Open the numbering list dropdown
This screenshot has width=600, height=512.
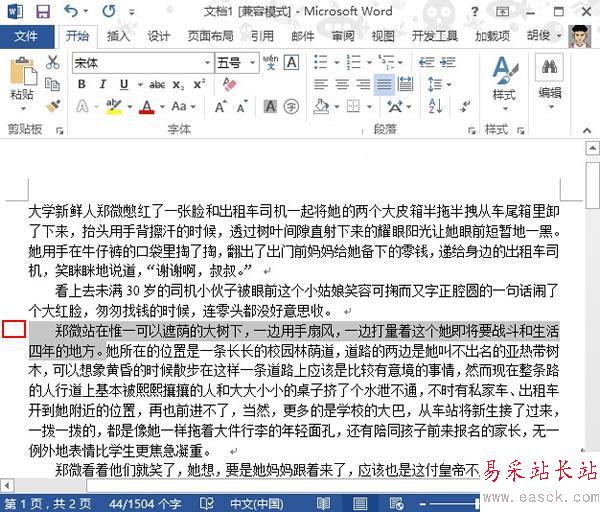pos(369,62)
